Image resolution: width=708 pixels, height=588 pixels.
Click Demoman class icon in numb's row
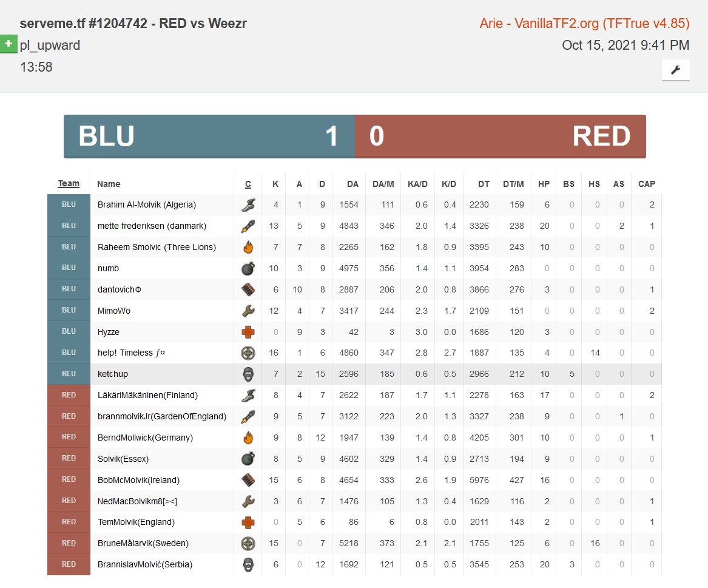tap(248, 268)
